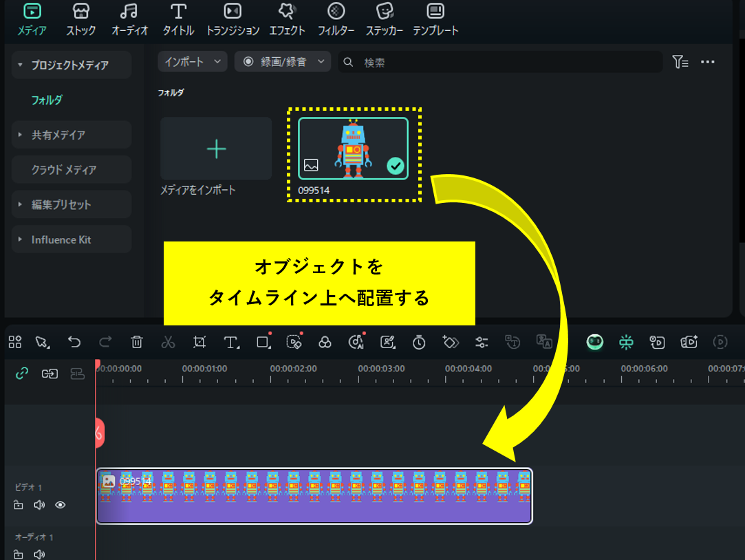This screenshot has height=560, width=745.
Task: Open the トランジション tab
Action: (x=233, y=19)
